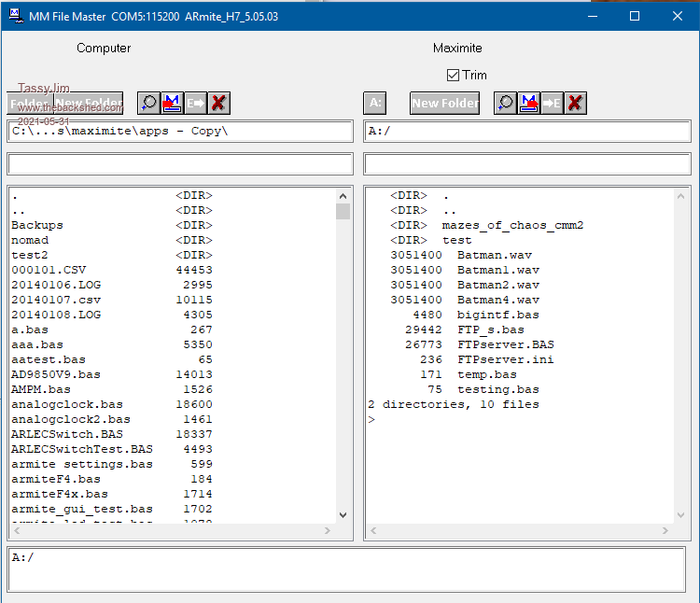This screenshot has width=700, height=603.
Task: Click the Computer panel red X delete icon
Action: tap(218, 103)
